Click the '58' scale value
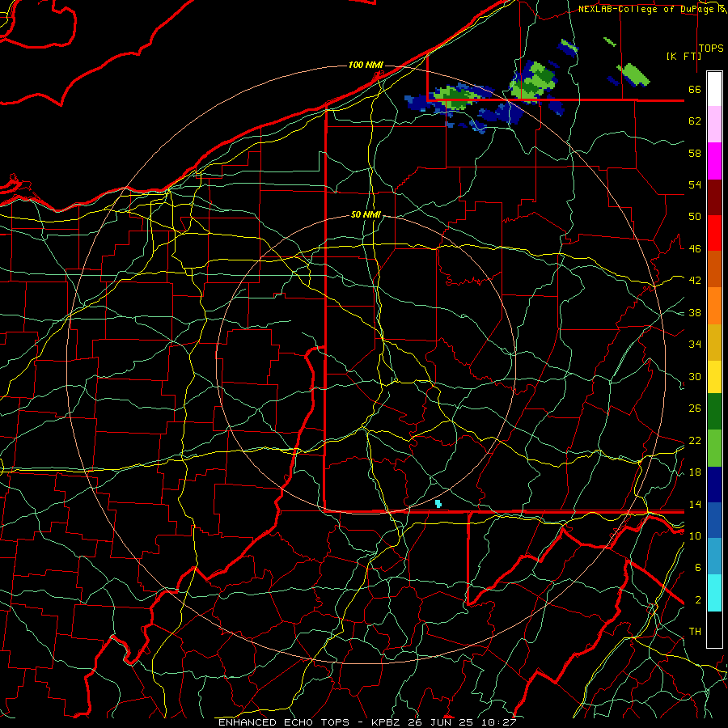728x728 pixels. 695,153
